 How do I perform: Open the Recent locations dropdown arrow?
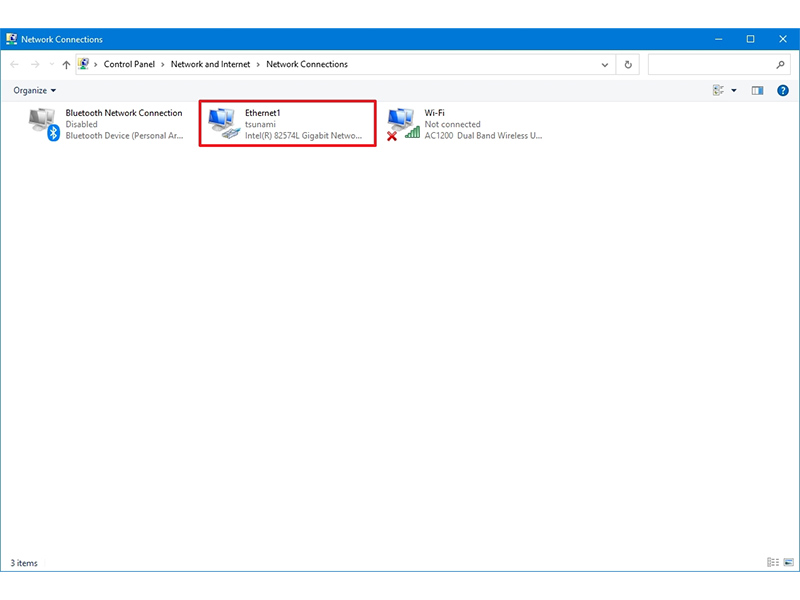pyautogui.click(x=52, y=64)
